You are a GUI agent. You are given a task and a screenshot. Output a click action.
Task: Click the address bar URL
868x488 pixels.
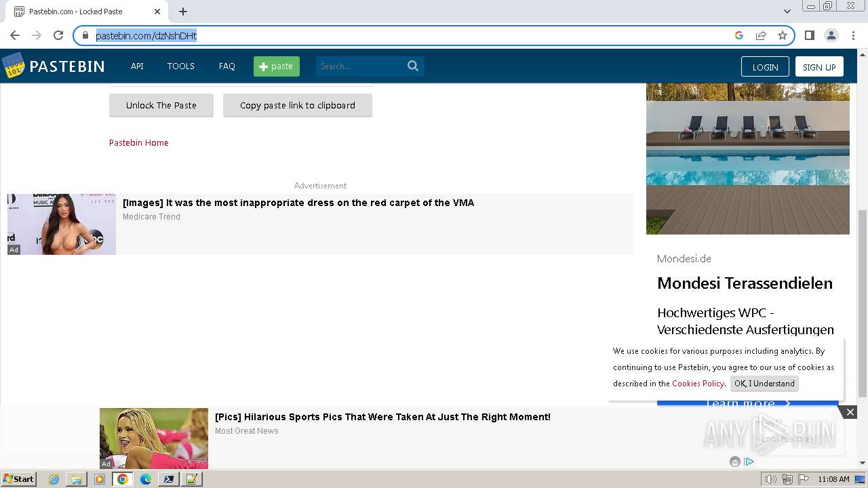(146, 35)
